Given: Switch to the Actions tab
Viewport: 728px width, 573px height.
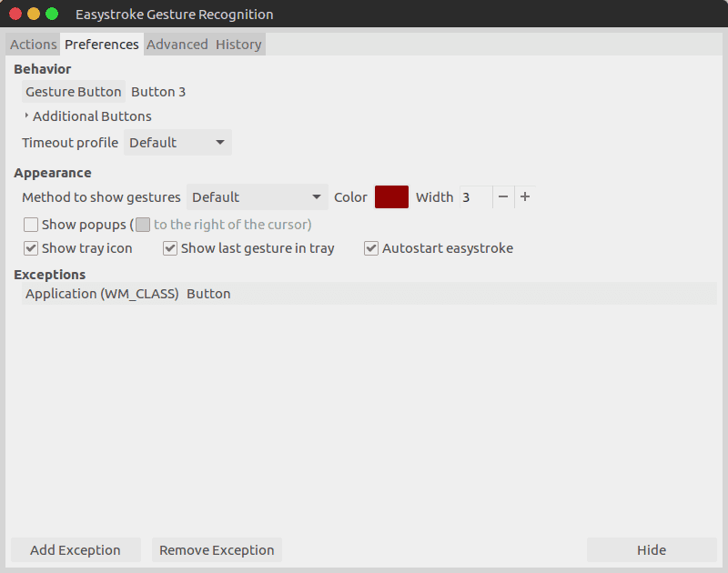Looking at the screenshot, I should tap(33, 45).
